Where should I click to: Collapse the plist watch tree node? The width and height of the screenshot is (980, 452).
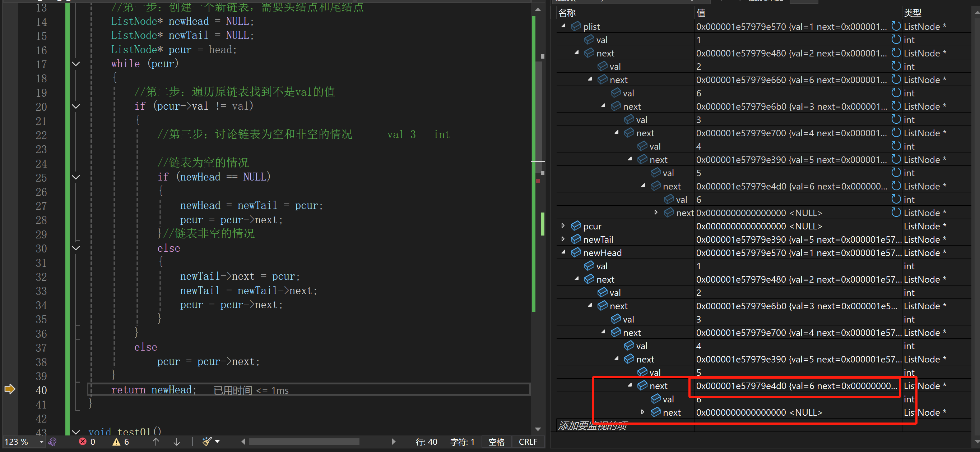pos(563,26)
